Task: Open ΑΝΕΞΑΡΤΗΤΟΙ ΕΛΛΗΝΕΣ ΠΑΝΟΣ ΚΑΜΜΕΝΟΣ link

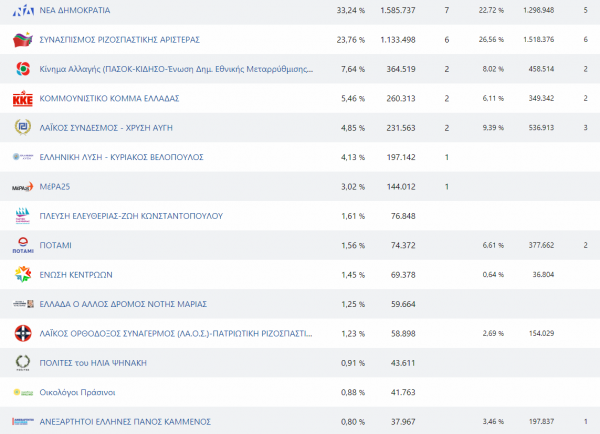Action: point(124,422)
